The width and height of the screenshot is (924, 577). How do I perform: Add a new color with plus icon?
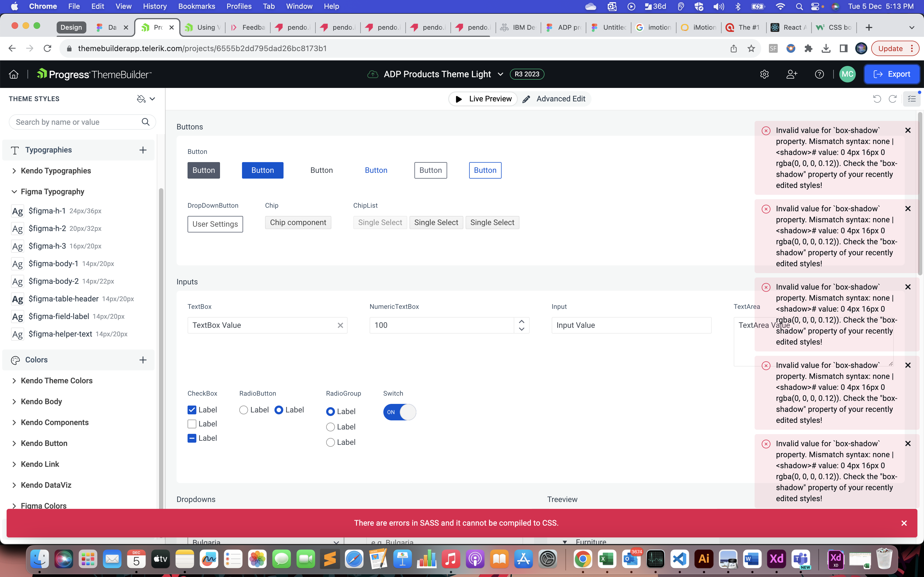143,360
